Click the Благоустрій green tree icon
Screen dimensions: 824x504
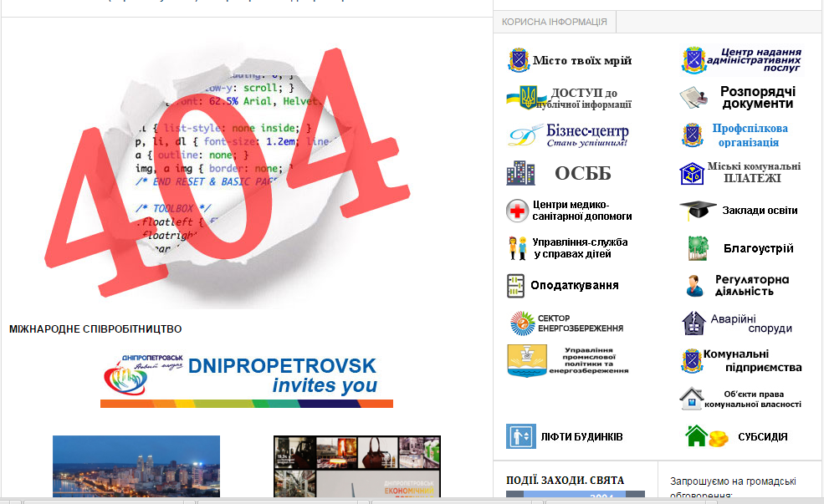click(x=698, y=248)
